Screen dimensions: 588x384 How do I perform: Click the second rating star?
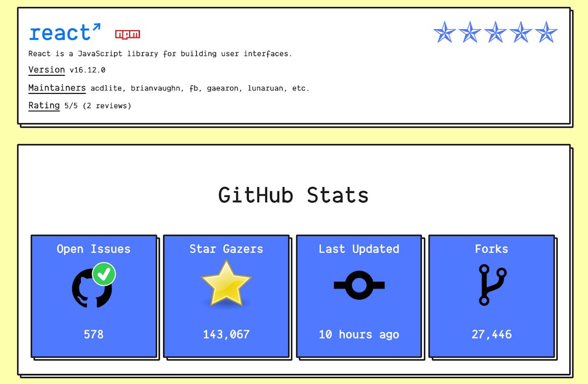470,32
